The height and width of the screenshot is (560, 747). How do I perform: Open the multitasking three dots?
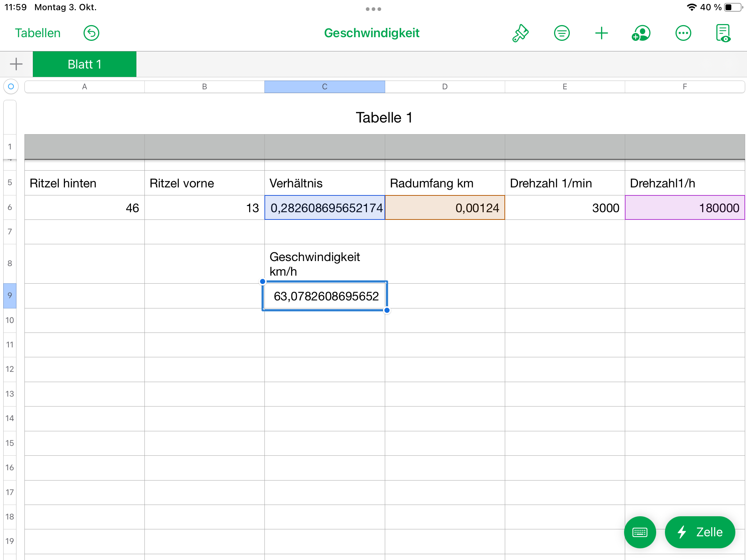(373, 9)
